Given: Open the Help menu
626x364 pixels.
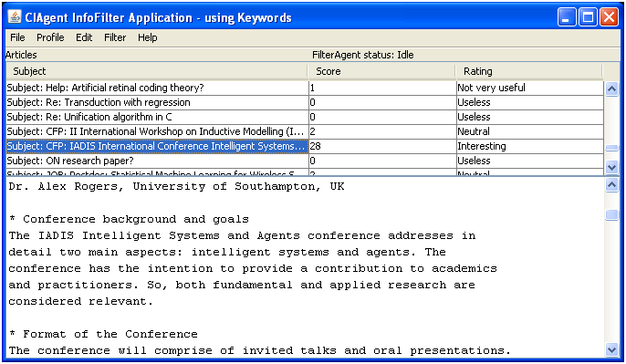Looking at the screenshot, I should pyautogui.click(x=147, y=37).
